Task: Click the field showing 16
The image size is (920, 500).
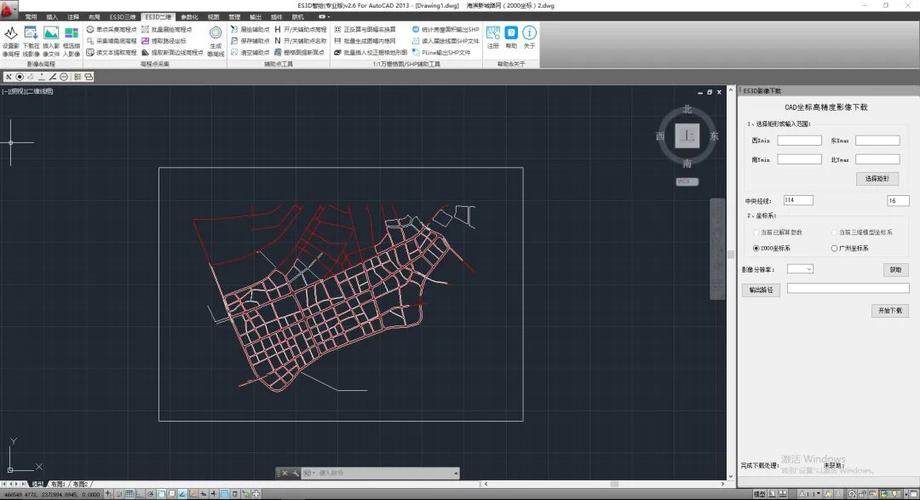Action: pyautogui.click(x=898, y=201)
